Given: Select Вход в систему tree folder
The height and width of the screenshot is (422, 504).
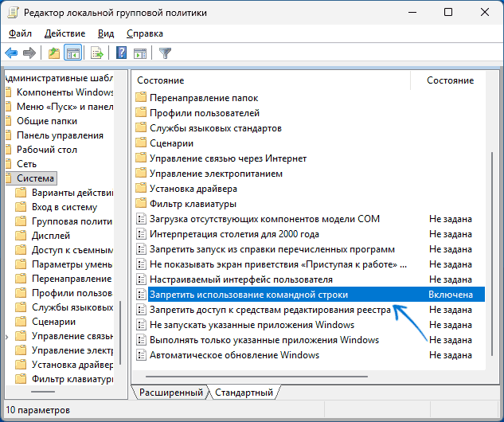Looking at the screenshot, I should [x=64, y=207].
